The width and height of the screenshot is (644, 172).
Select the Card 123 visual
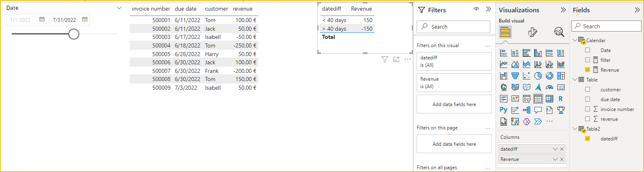click(561, 87)
